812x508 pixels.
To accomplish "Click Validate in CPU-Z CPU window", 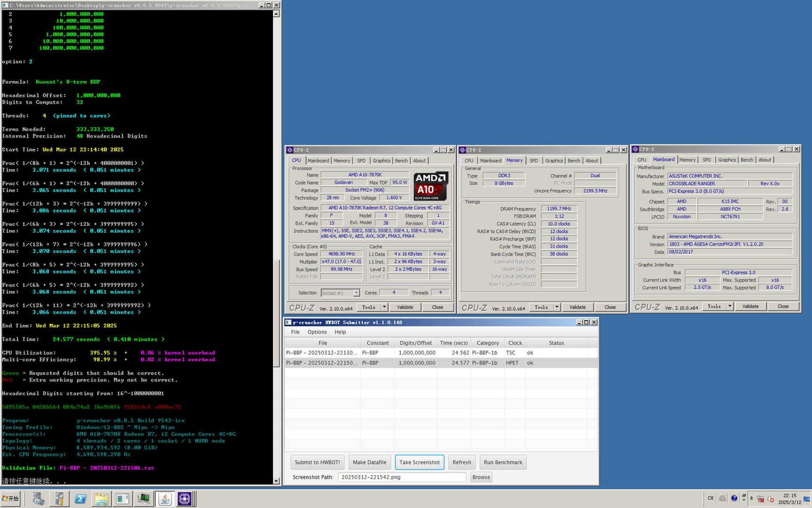I will coord(405,307).
